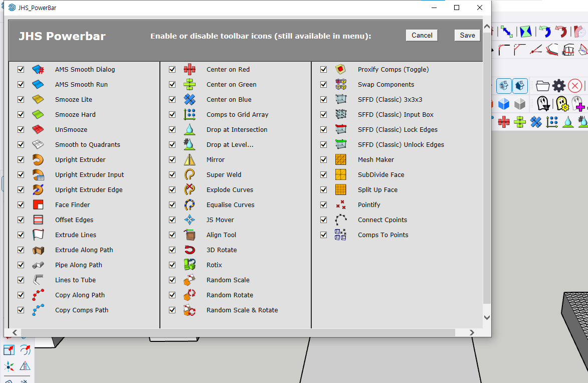Click the "Copy Comps Path" label
588x383 pixels.
[x=82, y=310]
